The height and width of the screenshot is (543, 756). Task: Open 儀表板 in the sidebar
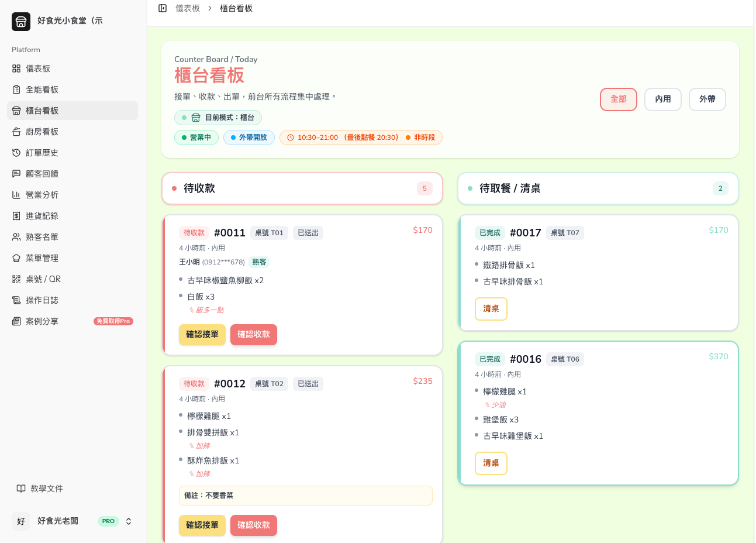[x=73, y=68]
